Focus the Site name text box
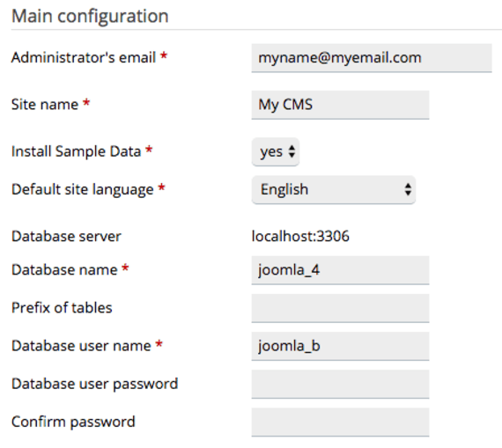The width and height of the screenshot is (502, 448). pos(340,105)
